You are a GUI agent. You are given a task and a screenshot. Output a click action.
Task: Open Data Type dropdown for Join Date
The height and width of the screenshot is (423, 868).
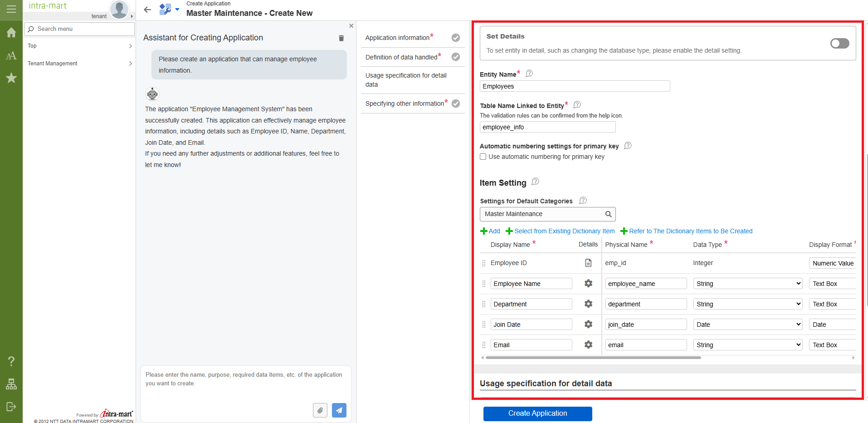tap(747, 325)
